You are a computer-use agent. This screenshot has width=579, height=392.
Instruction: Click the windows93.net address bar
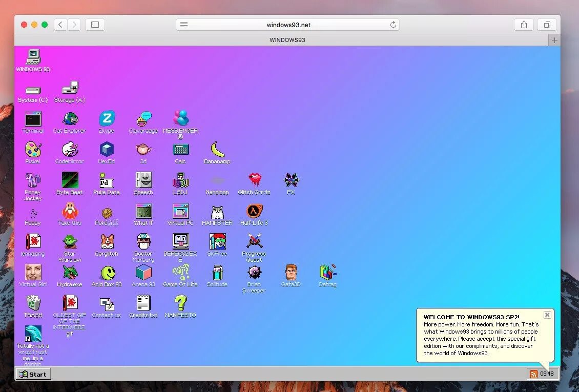tap(287, 25)
